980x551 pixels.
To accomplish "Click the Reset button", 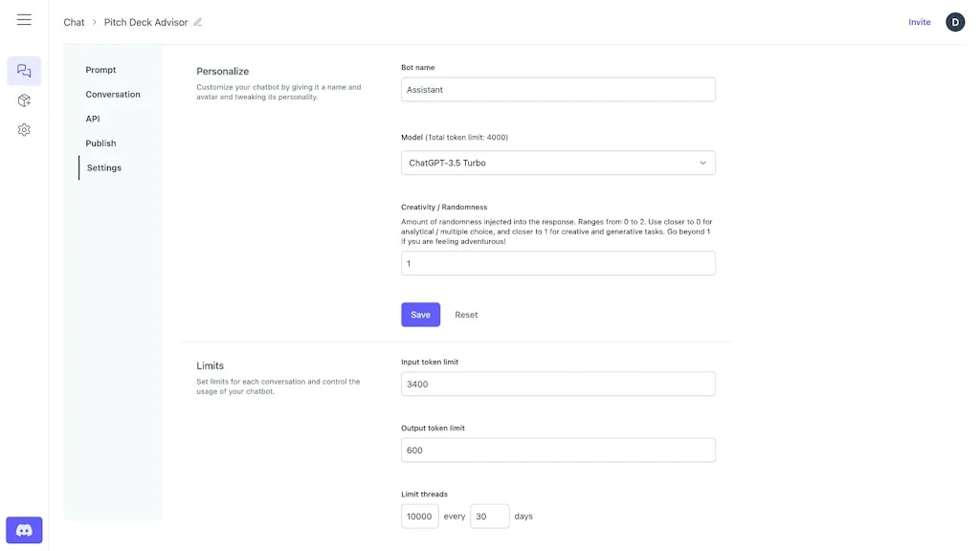I will (466, 315).
